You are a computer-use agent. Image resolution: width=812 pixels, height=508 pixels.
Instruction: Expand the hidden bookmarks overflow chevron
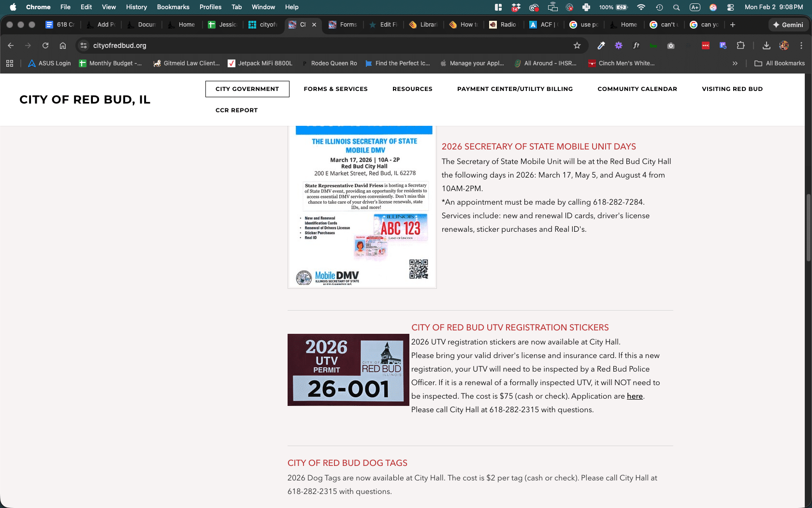point(735,63)
